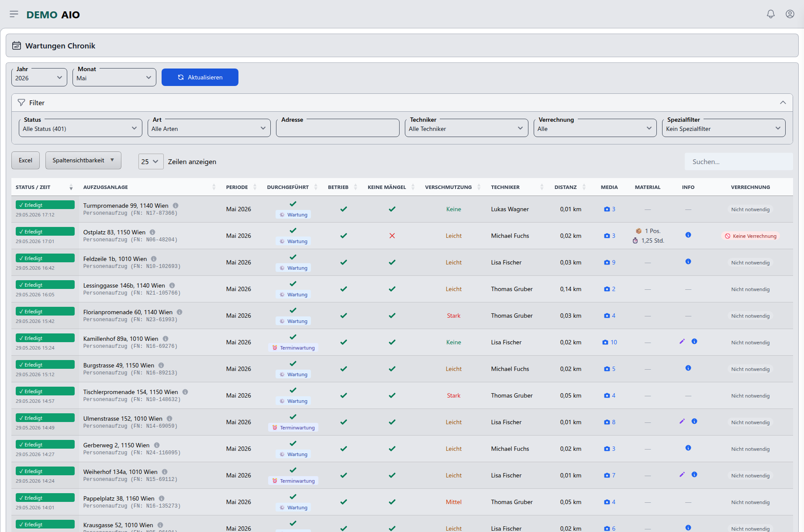Change the rows-per-page selector showing 25
804x532 pixels.
click(151, 161)
